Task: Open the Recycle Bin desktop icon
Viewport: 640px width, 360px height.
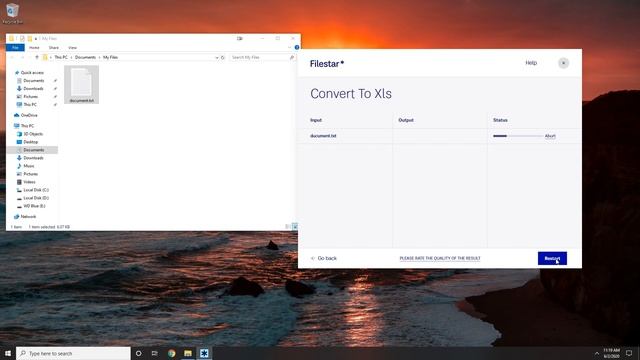Action: (x=12, y=13)
